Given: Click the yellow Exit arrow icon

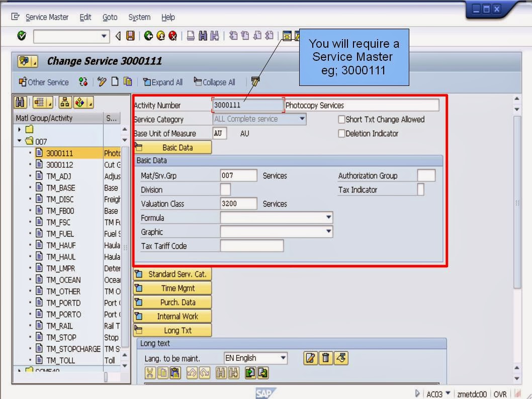Looking at the screenshot, I should (160, 36).
